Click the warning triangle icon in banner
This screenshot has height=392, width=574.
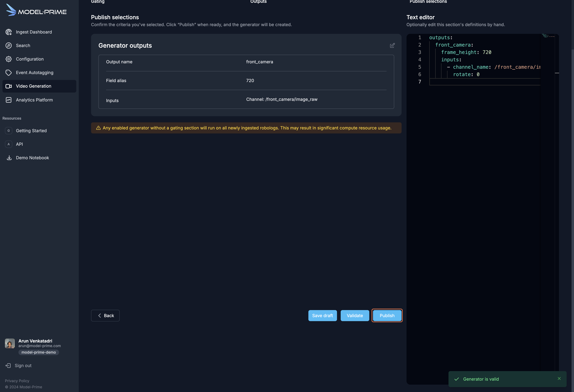[98, 128]
